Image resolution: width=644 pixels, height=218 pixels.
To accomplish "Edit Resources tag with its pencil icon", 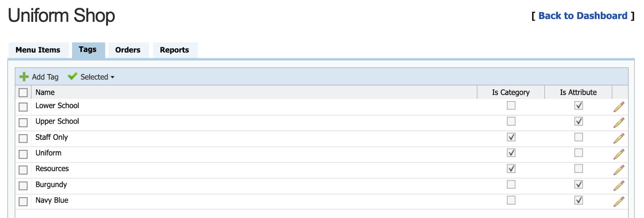I will click(x=619, y=170).
